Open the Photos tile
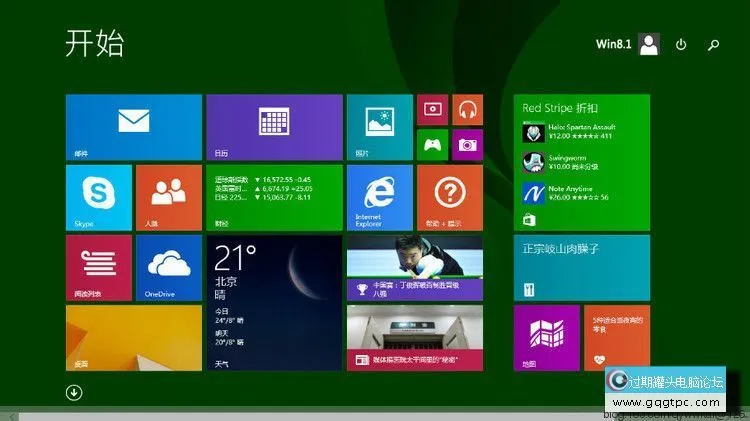This screenshot has width=750, height=421. [379, 127]
